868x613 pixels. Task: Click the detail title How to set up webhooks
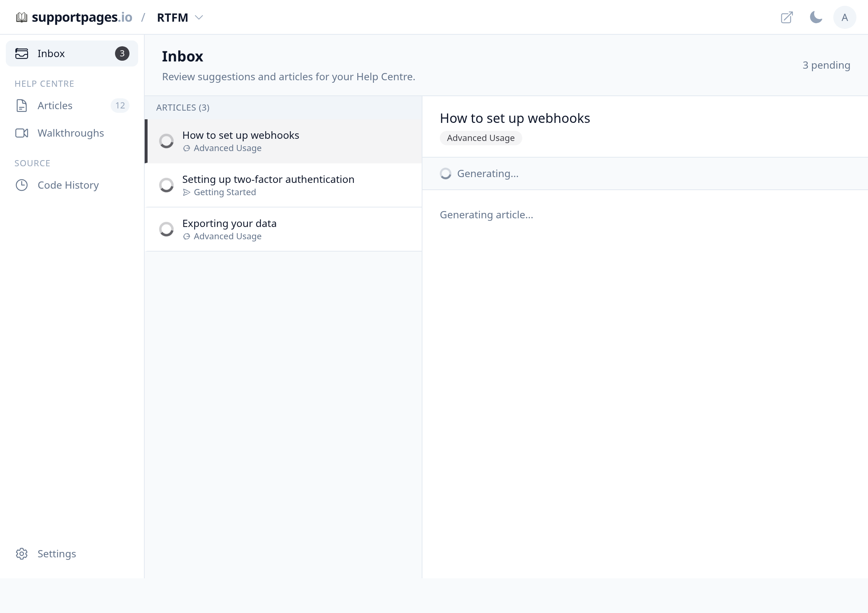click(x=515, y=119)
